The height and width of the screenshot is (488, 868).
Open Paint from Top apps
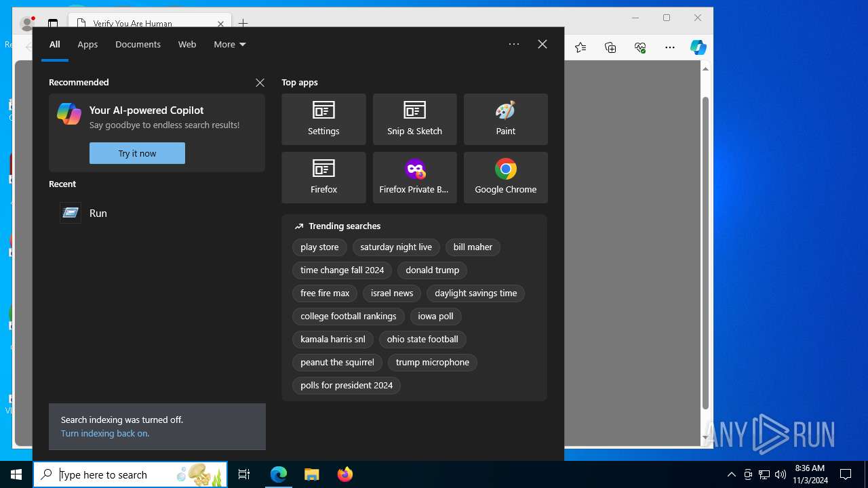(x=505, y=119)
